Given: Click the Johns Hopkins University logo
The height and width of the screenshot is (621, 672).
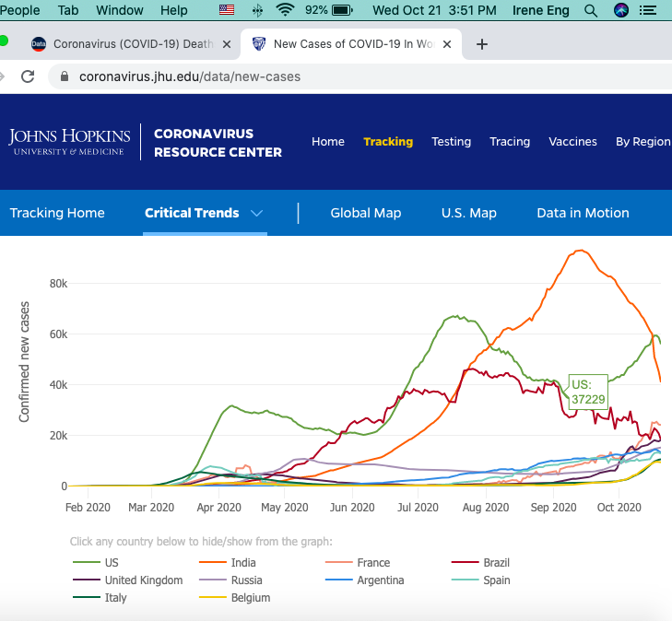Looking at the screenshot, I should [70, 142].
